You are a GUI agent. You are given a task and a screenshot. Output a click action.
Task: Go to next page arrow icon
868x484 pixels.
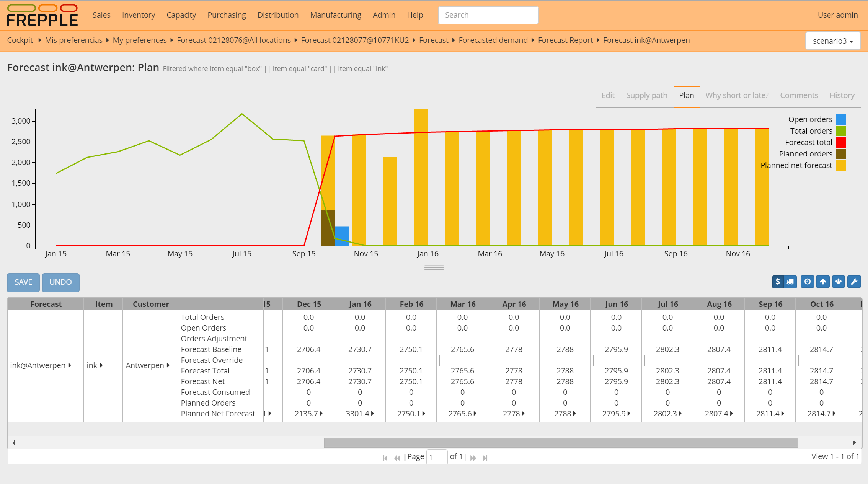pyautogui.click(x=473, y=458)
